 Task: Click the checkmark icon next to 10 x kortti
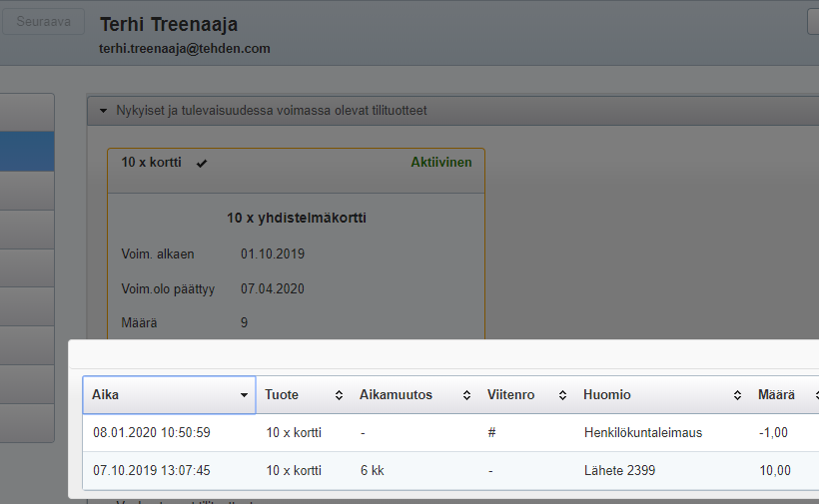[202, 163]
